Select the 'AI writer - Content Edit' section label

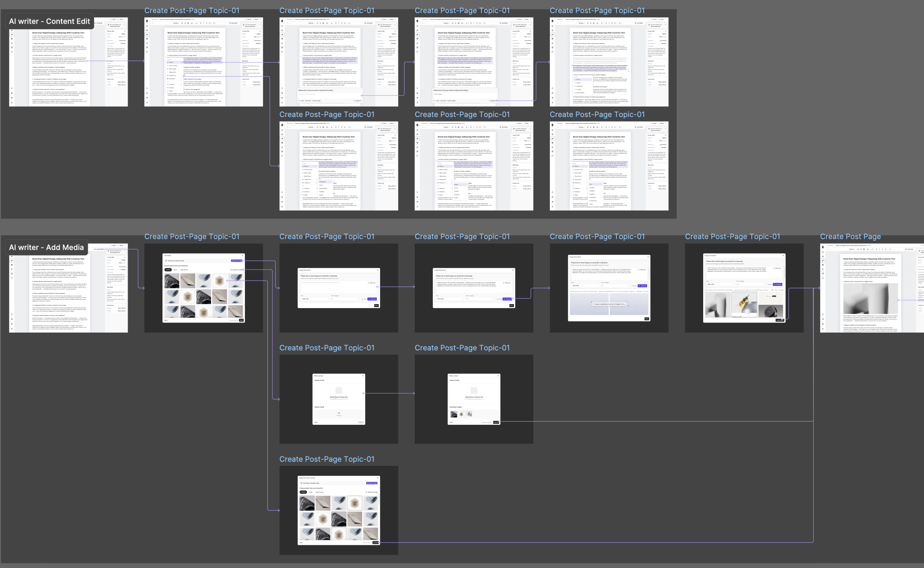coord(49,21)
